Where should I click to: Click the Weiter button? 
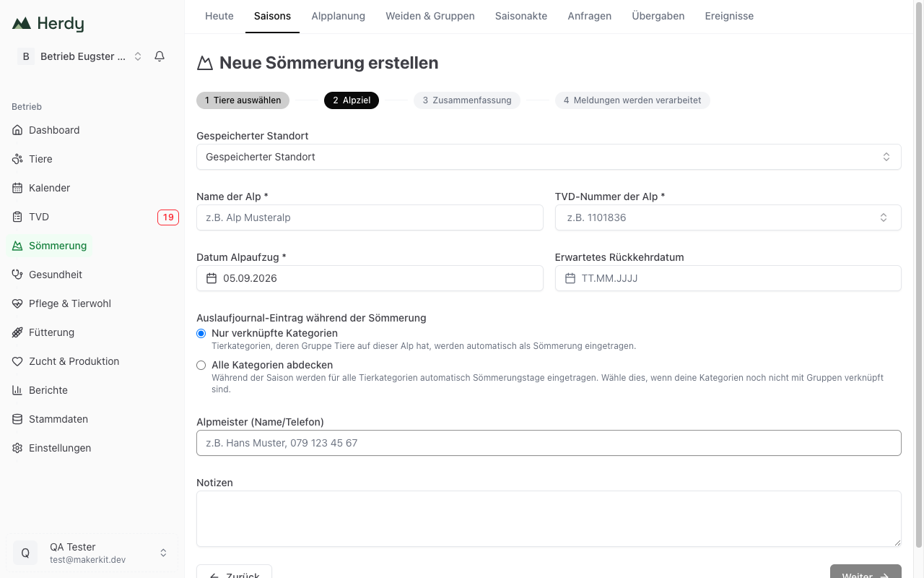[866, 571]
